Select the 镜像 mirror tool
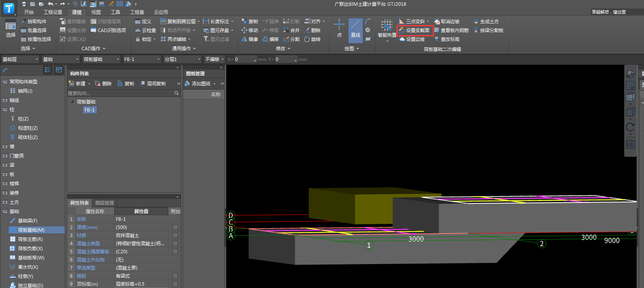644x288 pixels. [250, 39]
